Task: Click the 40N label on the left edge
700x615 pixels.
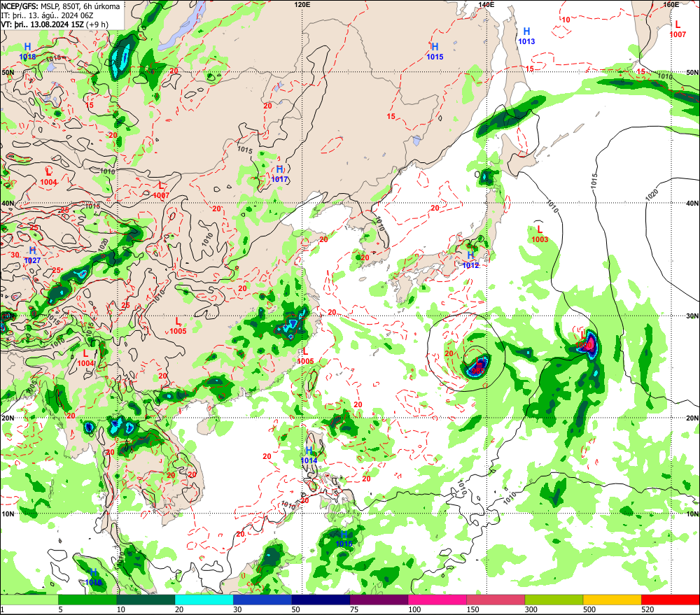Action: (x=8, y=204)
